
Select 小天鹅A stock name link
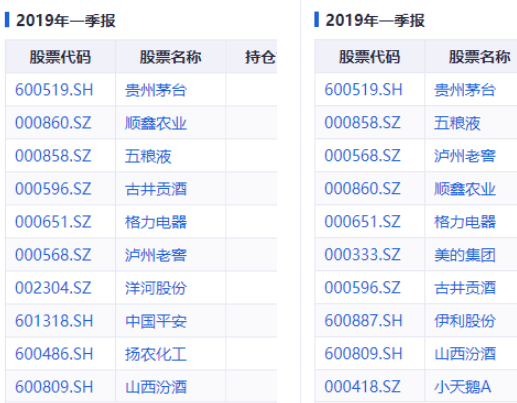(462, 387)
